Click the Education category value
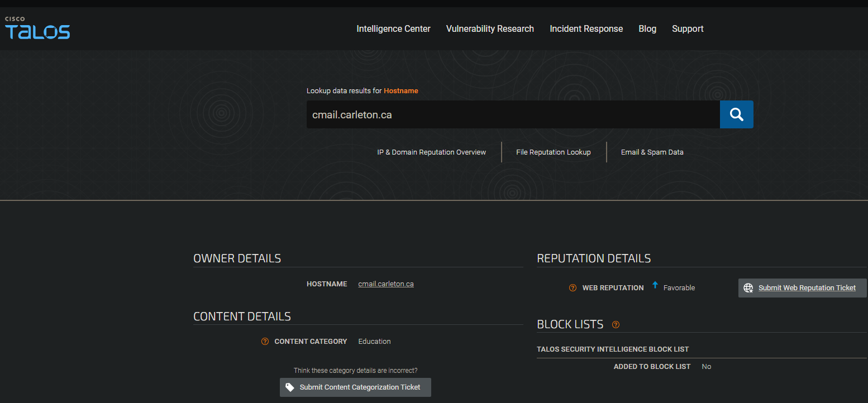868x403 pixels. click(x=374, y=342)
